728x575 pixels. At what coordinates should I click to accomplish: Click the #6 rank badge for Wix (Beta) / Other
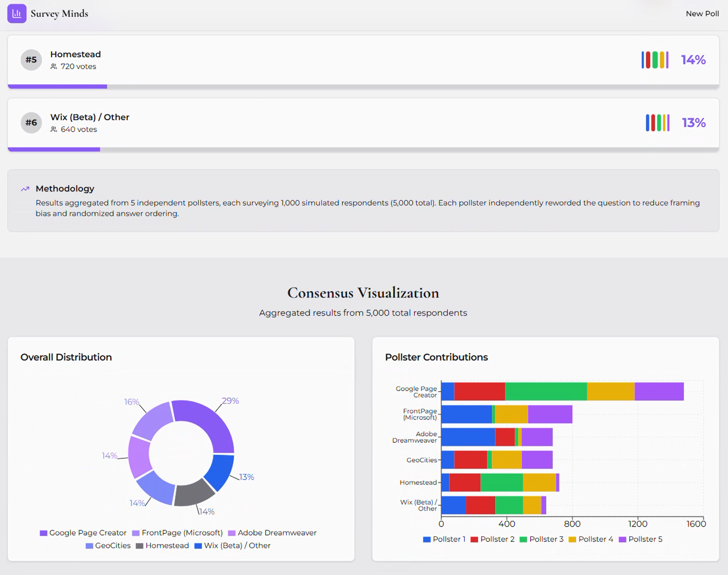[31, 122]
